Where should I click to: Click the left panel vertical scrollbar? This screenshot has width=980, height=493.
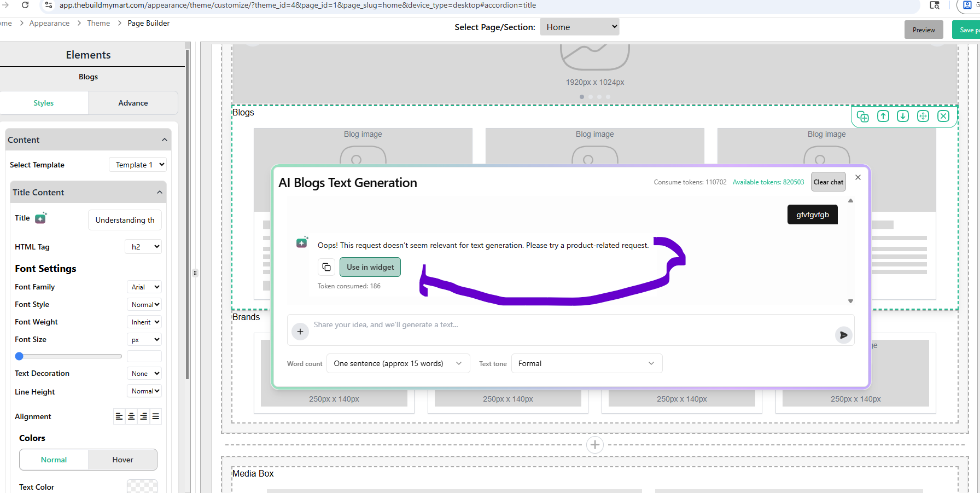tap(188, 213)
